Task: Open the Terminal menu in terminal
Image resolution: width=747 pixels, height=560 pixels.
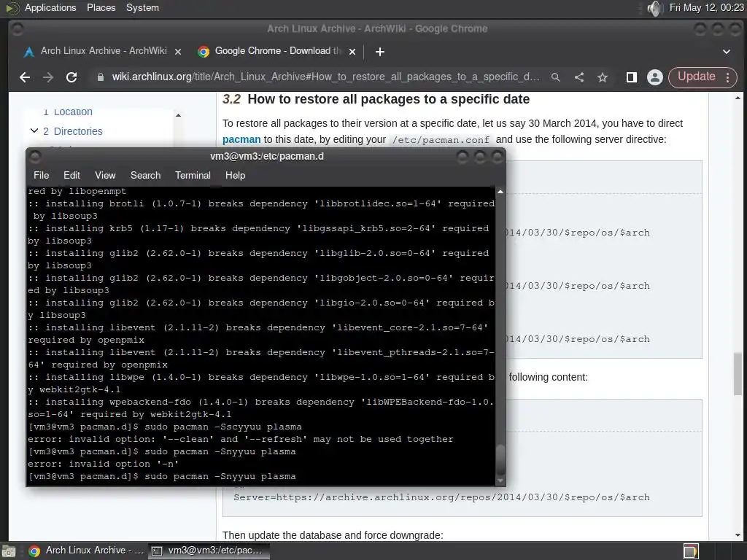Action: (x=193, y=175)
